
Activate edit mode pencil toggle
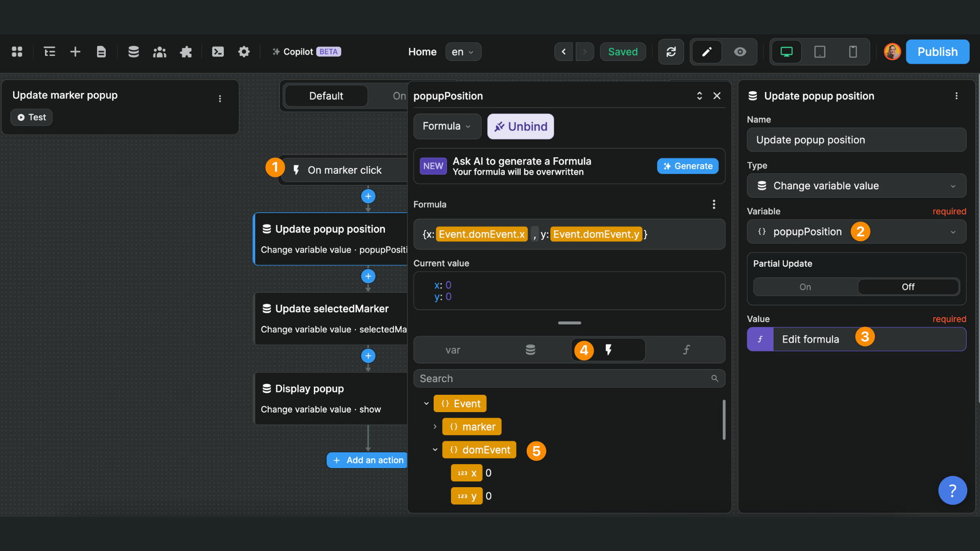(706, 52)
